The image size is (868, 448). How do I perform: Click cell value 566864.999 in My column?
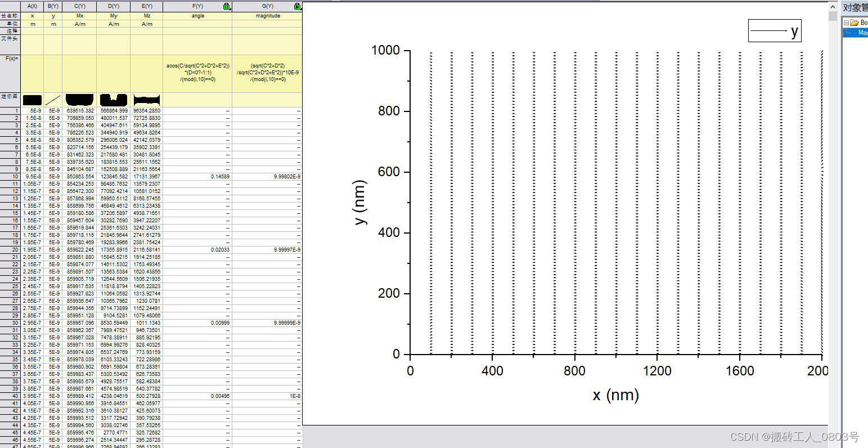click(x=114, y=111)
